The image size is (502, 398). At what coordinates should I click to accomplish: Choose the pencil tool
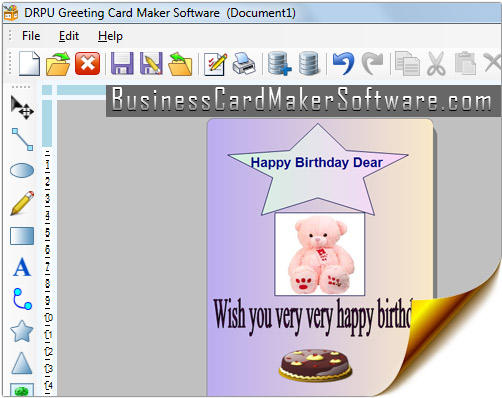coord(22,203)
